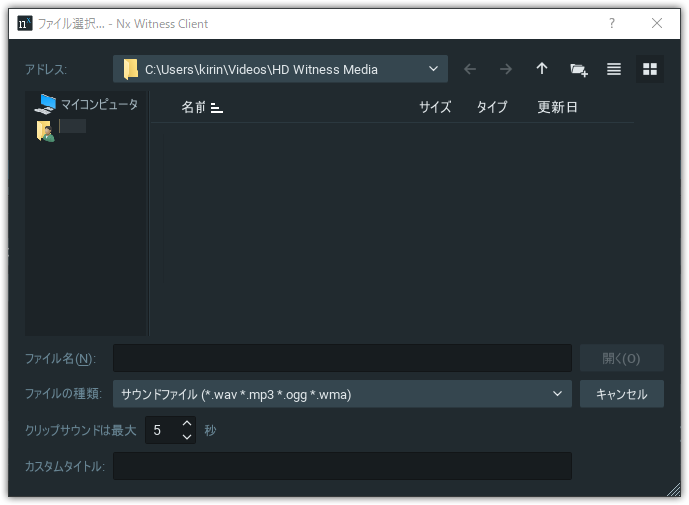
Task: Sort files by 更新日 column
Action: [557, 107]
